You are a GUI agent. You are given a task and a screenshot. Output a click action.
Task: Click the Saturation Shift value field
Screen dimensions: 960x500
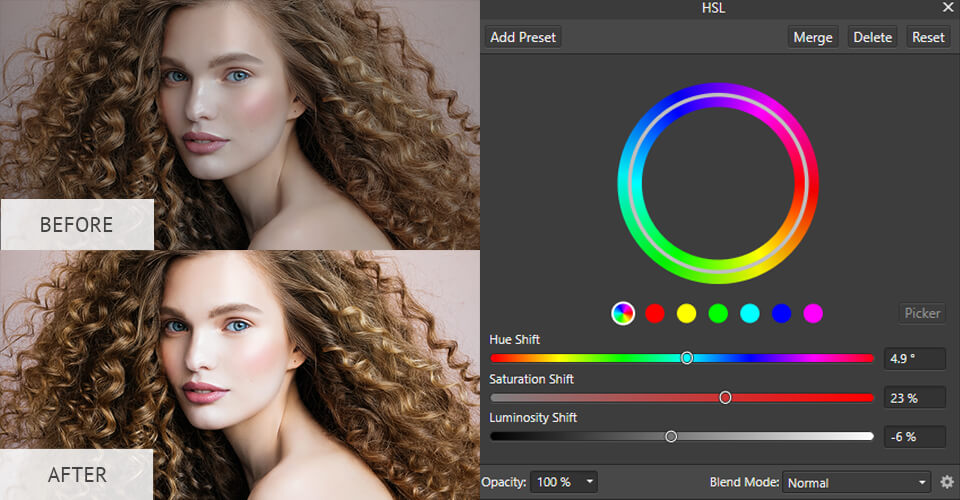pyautogui.click(x=915, y=398)
